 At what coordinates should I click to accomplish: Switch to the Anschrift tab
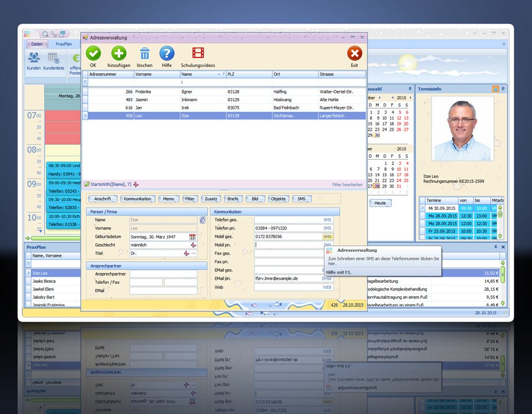102,199
